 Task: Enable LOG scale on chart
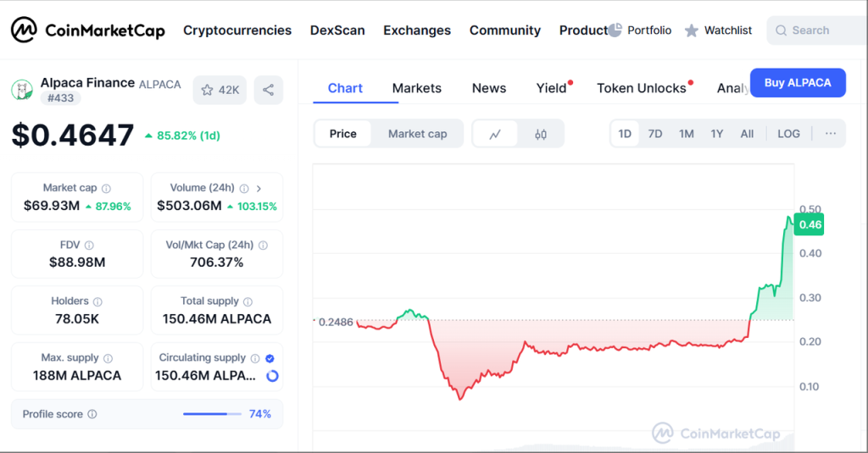(x=788, y=134)
